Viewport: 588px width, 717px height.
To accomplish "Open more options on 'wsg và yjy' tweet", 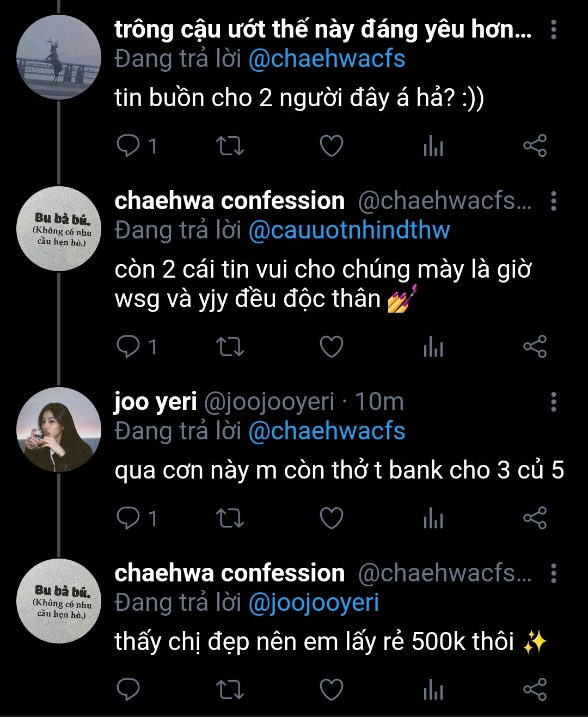I will [x=554, y=201].
